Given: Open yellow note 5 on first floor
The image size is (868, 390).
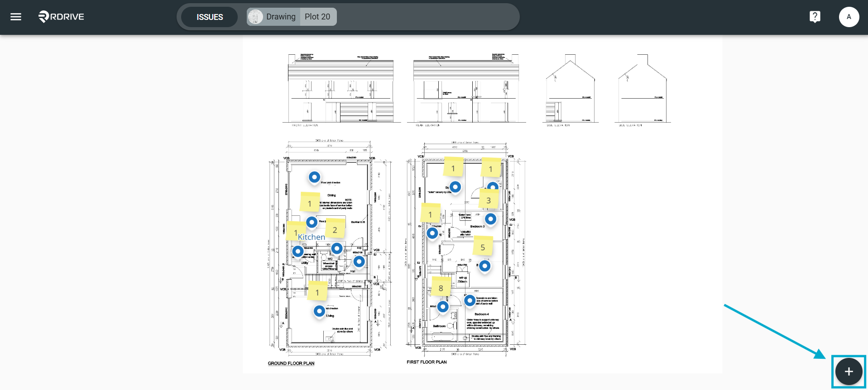Looking at the screenshot, I should (x=483, y=247).
